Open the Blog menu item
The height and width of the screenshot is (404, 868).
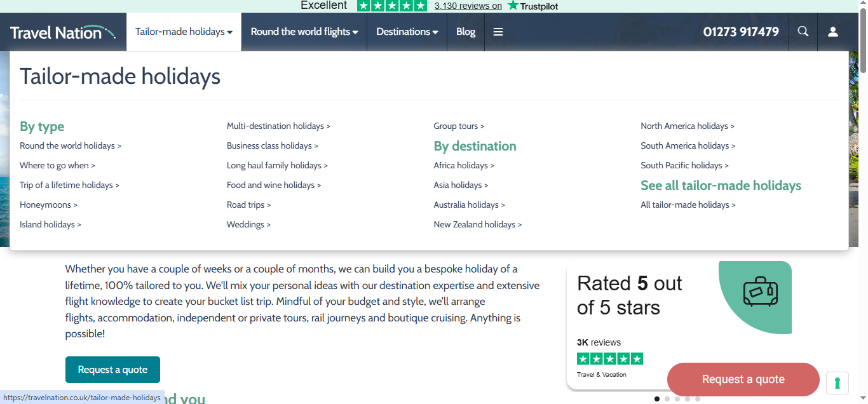coord(465,32)
